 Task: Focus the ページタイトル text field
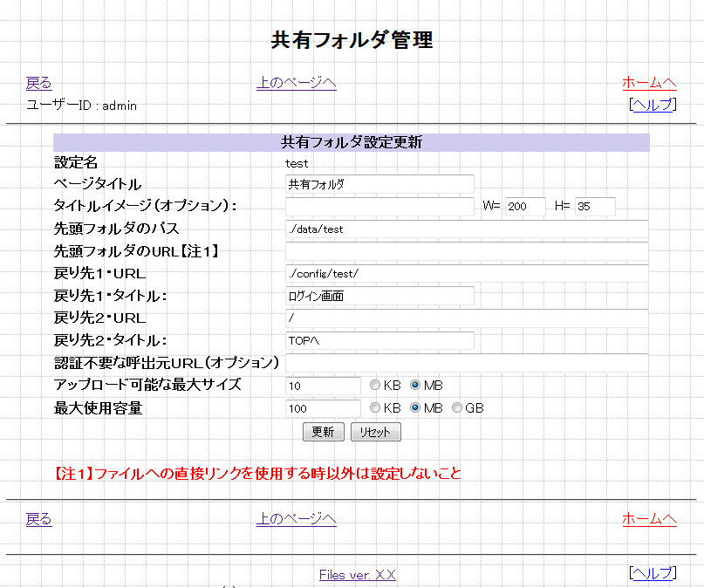click(x=379, y=184)
